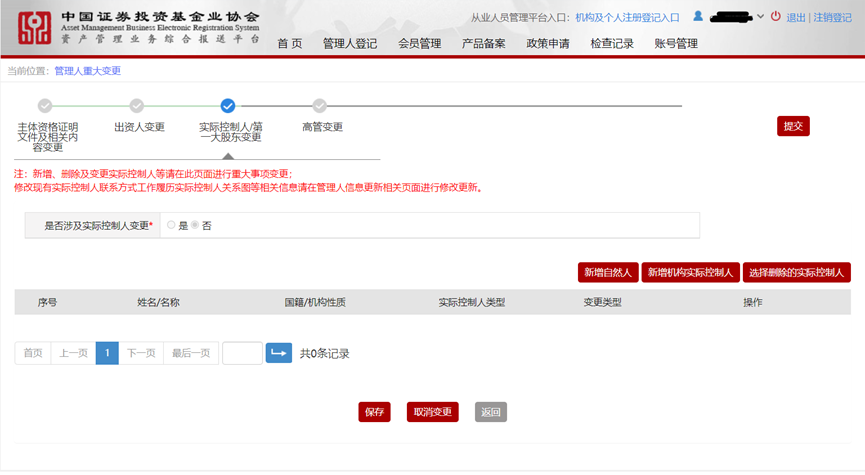This screenshot has height=475, width=865.
Task: Click the 高管变更 step label
Action: [323, 127]
